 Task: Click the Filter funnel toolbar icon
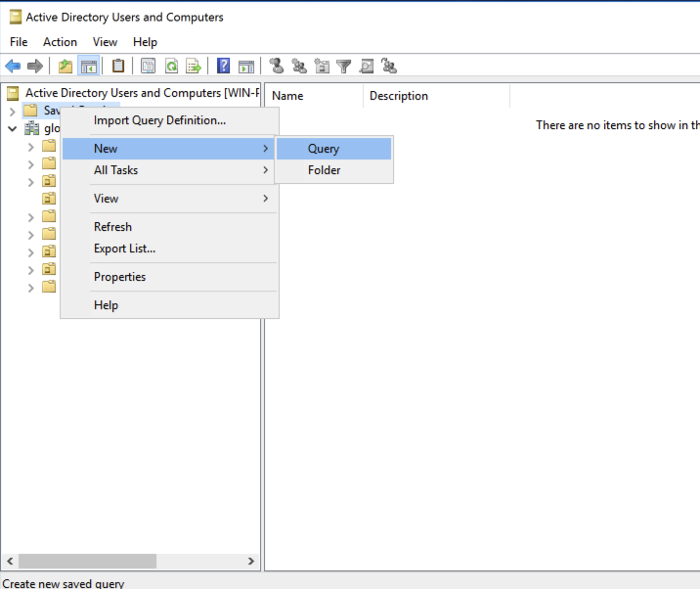344,67
